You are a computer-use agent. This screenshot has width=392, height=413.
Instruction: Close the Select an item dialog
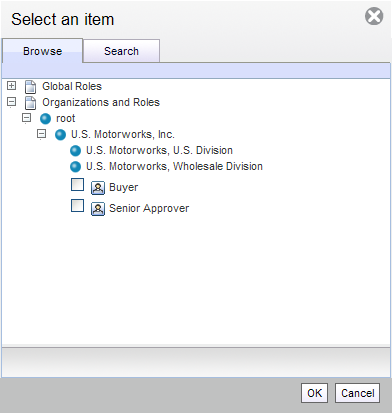(374, 16)
